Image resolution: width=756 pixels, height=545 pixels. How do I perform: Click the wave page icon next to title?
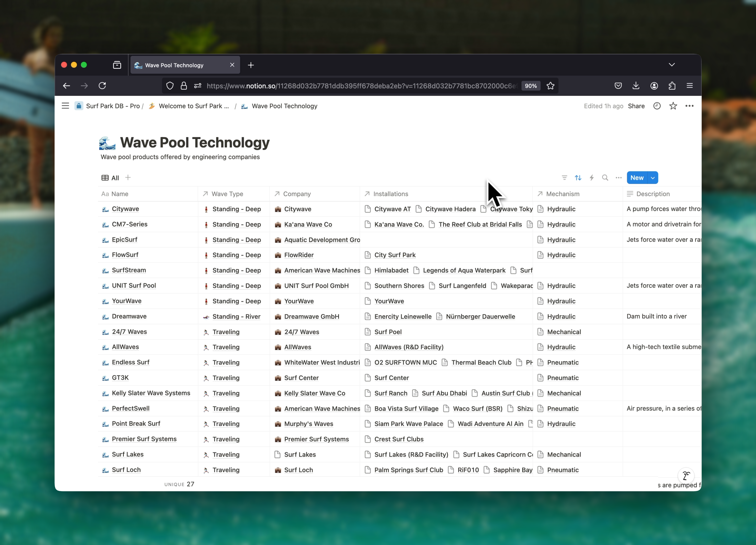pyautogui.click(x=107, y=143)
